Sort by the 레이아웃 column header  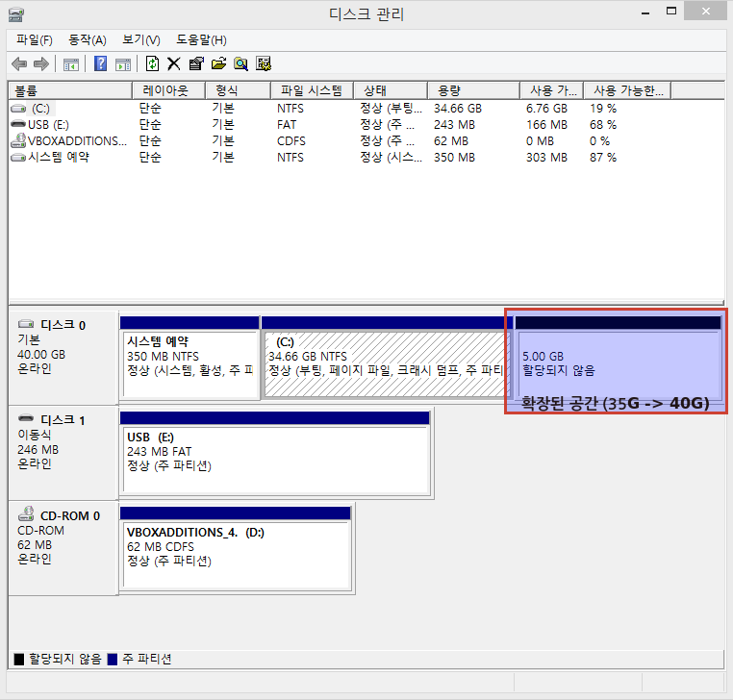click(168, 90)
